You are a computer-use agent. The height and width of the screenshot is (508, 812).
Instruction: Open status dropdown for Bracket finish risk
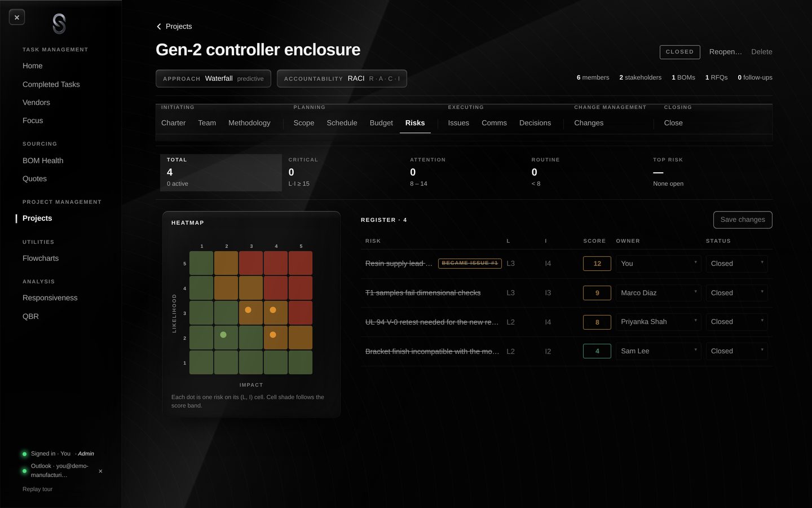[737, 351]
